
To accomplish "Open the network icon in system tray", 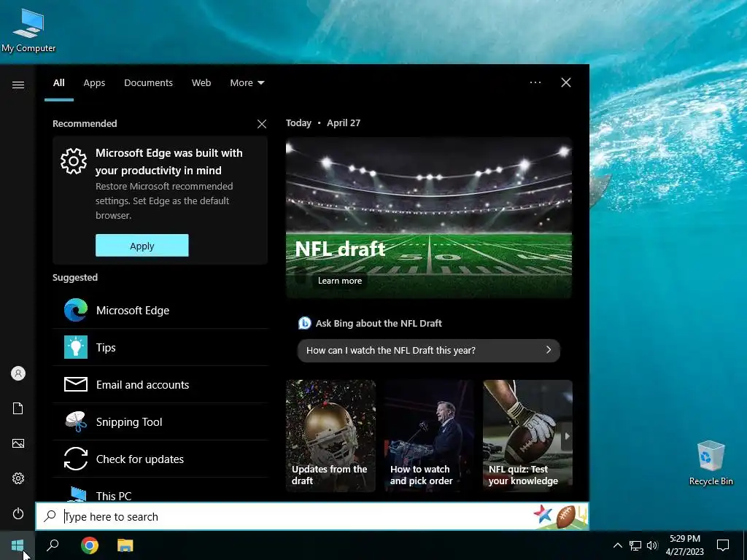I will coord(635,545).
